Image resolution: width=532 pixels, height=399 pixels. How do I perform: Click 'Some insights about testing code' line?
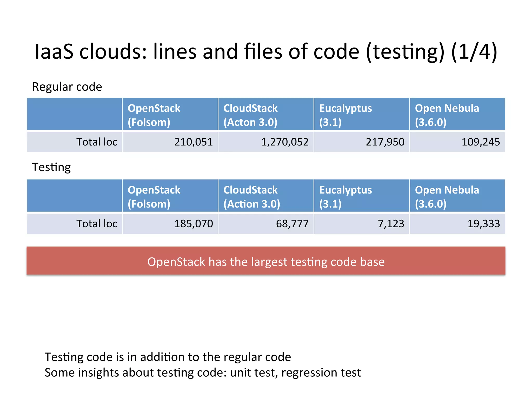[x=203, y=373]
